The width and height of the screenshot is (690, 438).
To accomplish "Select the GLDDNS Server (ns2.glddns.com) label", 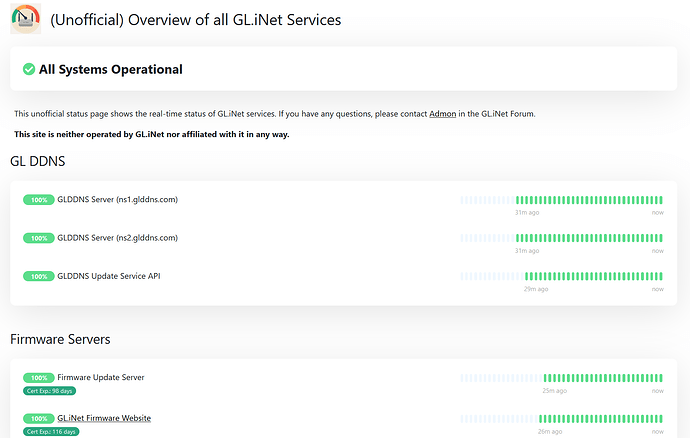I will 117,238.
